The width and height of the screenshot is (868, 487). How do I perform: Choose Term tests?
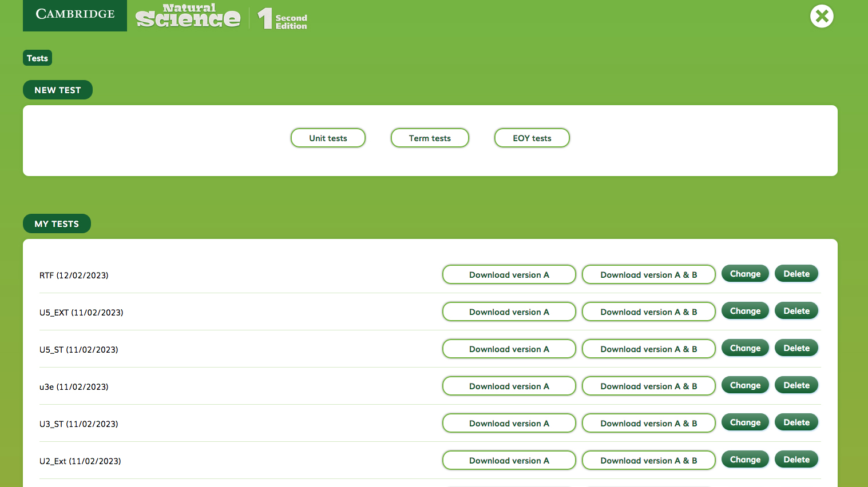tap(430, 138)
